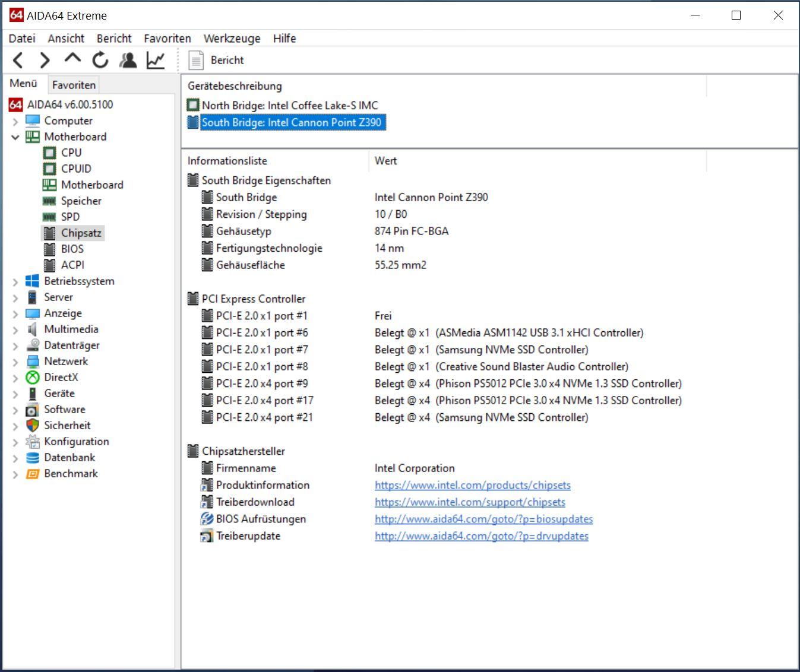
Task: Expand the Server tree node
Action: 15,297
